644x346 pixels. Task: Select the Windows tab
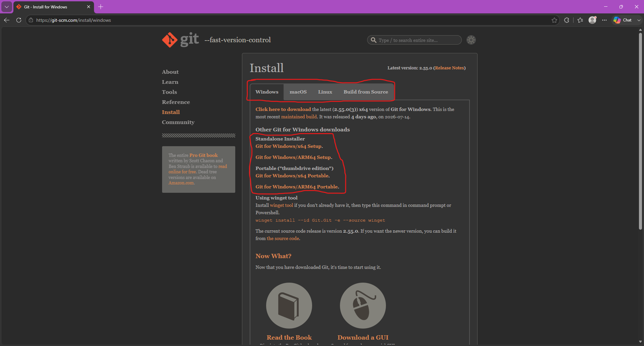pos(267,92)
